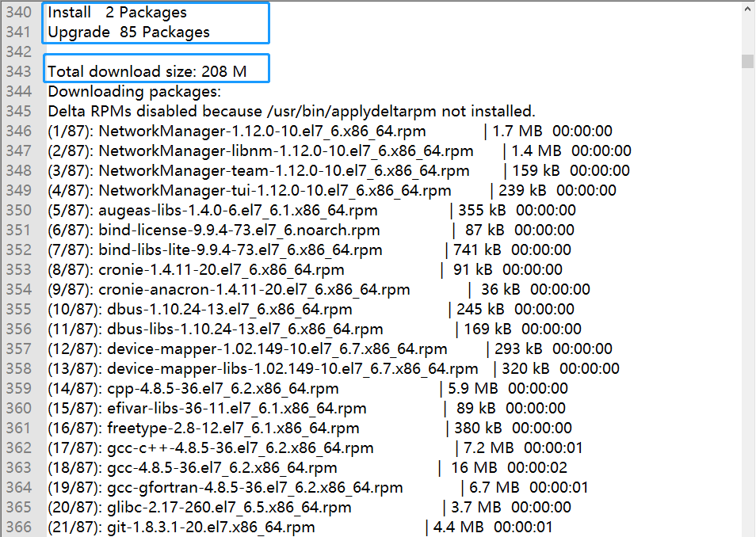Click the vertical scrollbar thumb
This screenshot has height=537, width=756.
point(748,62)
